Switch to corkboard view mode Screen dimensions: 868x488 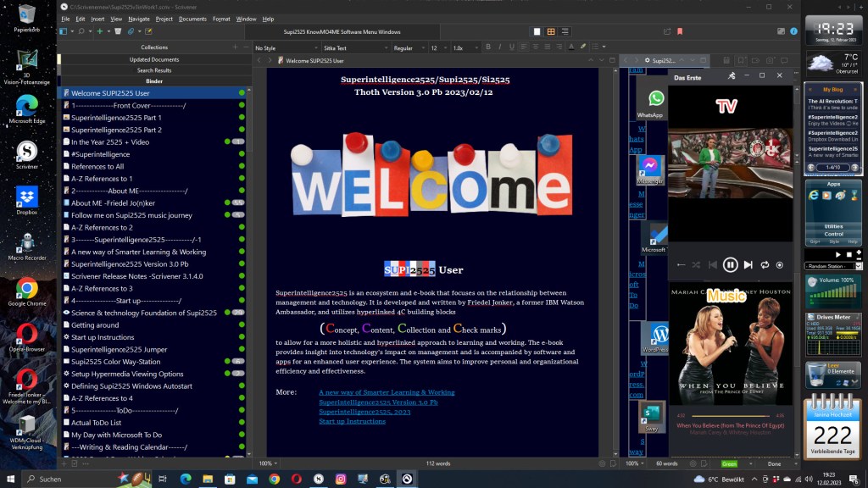click(551, 31)
